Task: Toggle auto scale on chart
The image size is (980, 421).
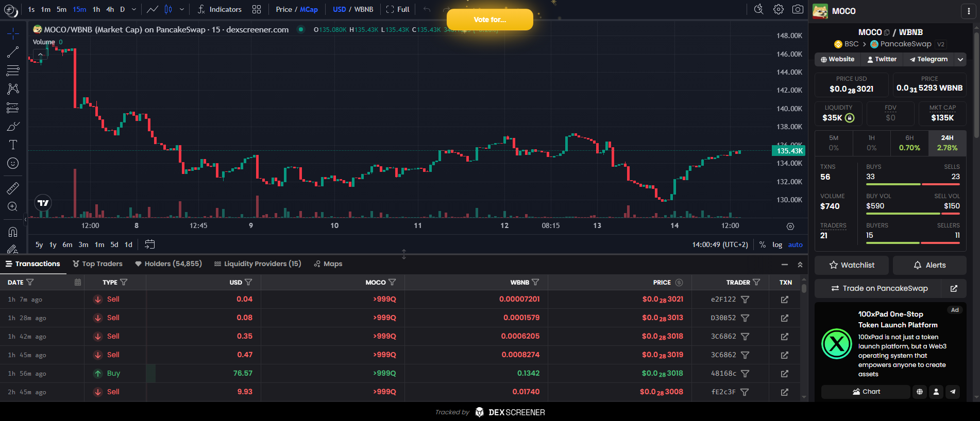Action: tap(796, 244)
